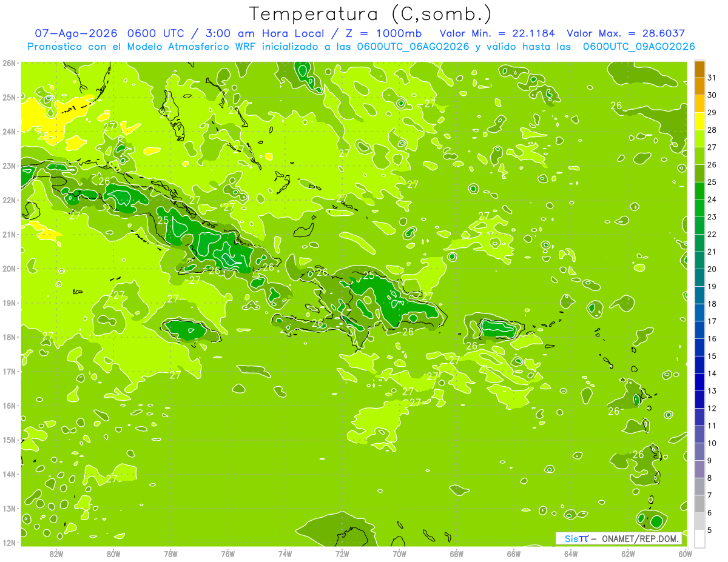The height and width of the screenshot is (562, 728).
Task: Click the 18N latitude axis label
Action: click(9, 337)
